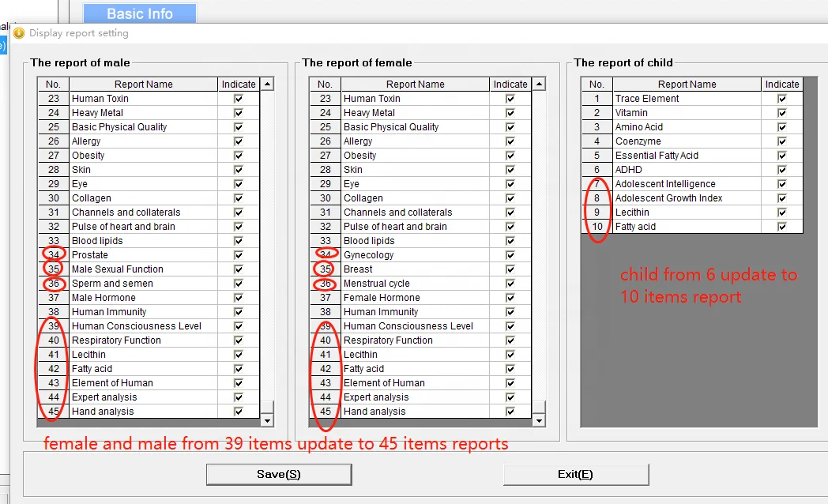Disable Expert analysis in the female report
The width and height of the screenshot is (828, 504).
tap(511, 397)
